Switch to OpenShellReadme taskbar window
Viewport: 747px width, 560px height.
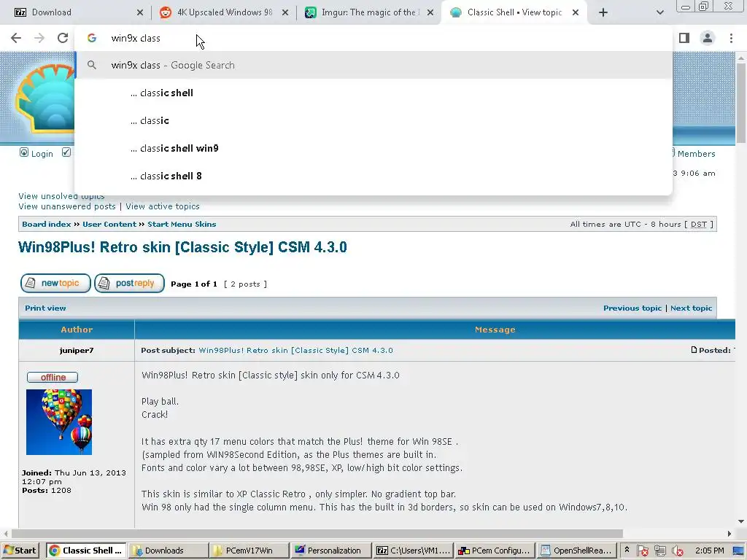pos(576,551)
